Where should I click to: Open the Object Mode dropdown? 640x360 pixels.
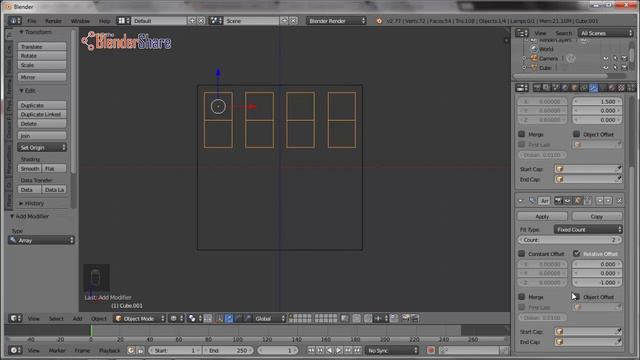click(x=140, y=318)
